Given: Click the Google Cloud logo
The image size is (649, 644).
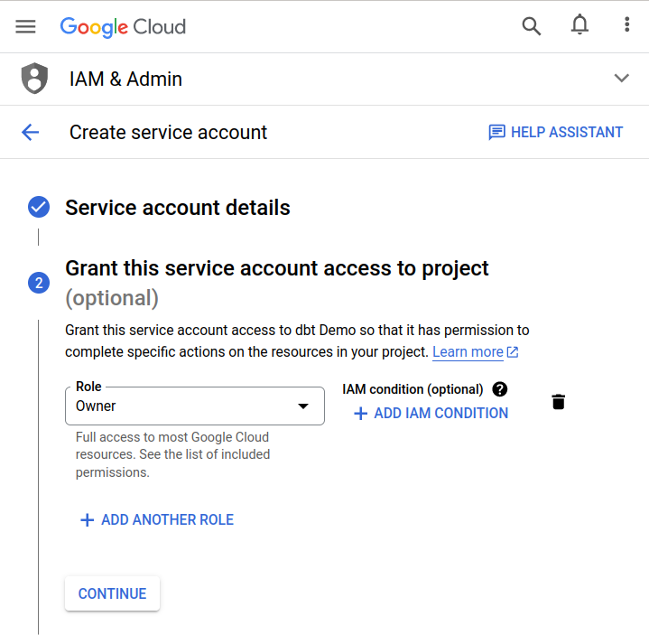Looking at the screenshot, I should point(123,26).
